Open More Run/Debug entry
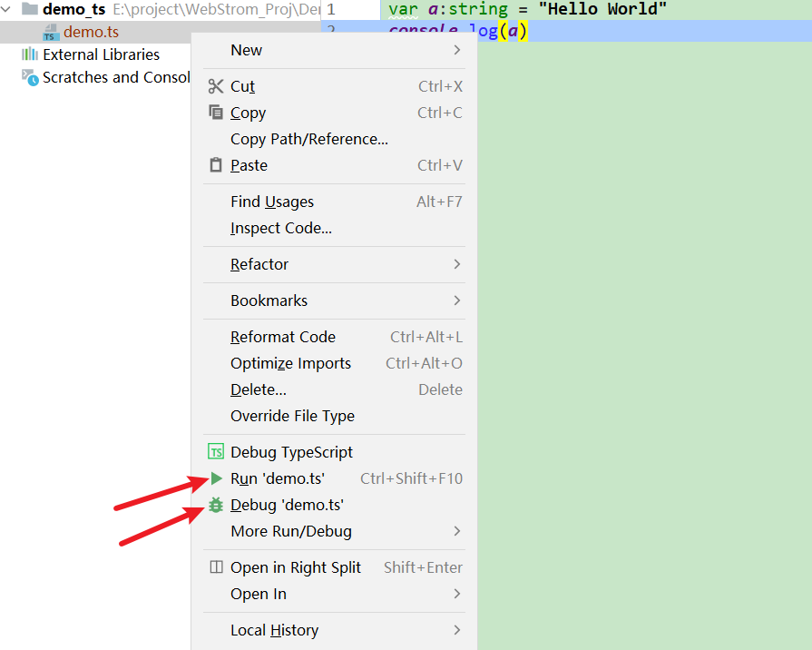The height and width of the screenshot is (650, 812). pyautogui.click(x=334, y=531)
